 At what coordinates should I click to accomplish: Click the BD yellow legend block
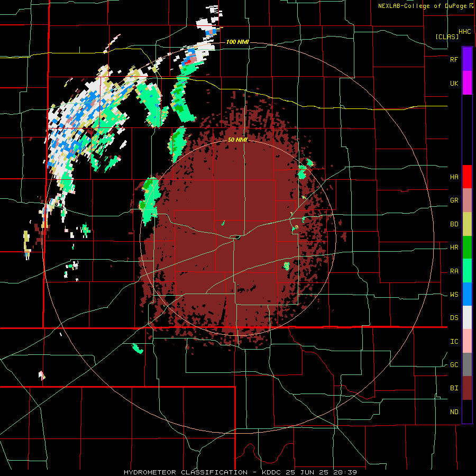(467, 224)
